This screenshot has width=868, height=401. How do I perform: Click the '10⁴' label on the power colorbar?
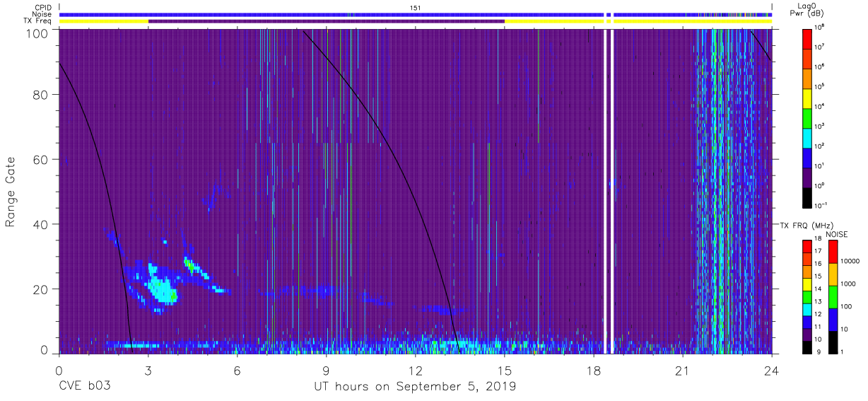819,107
